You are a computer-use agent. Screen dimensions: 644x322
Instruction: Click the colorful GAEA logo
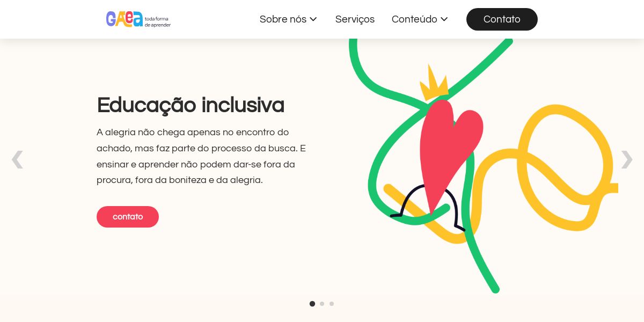tap(125, 19)
